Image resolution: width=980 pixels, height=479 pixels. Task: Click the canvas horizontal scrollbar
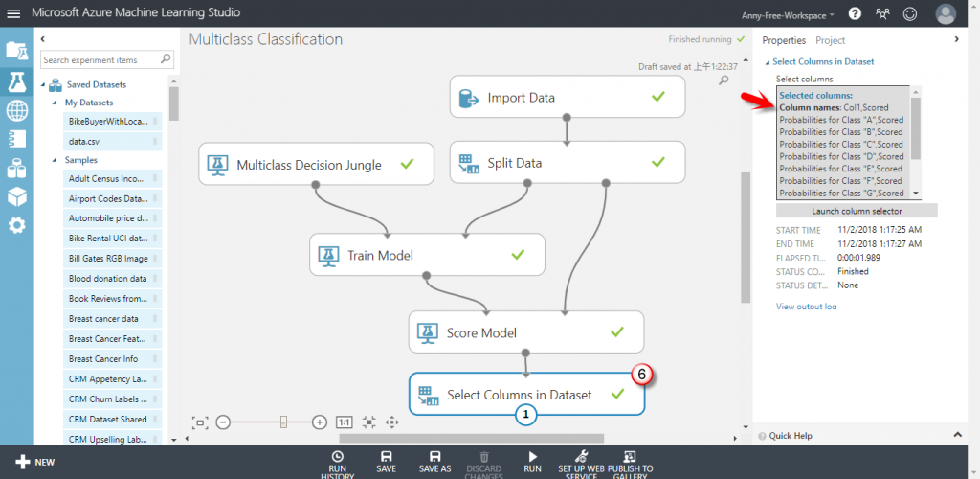tap(471, 439)
